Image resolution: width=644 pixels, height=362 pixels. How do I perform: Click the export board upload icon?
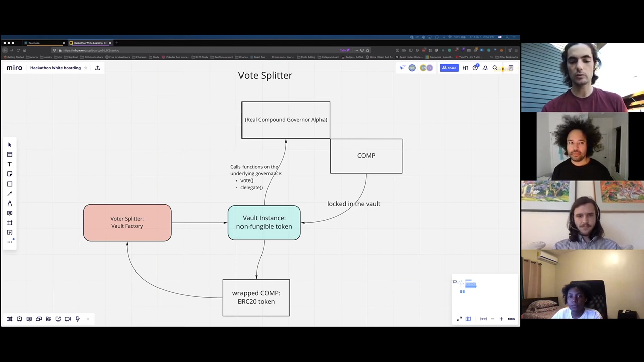point(98,68)
